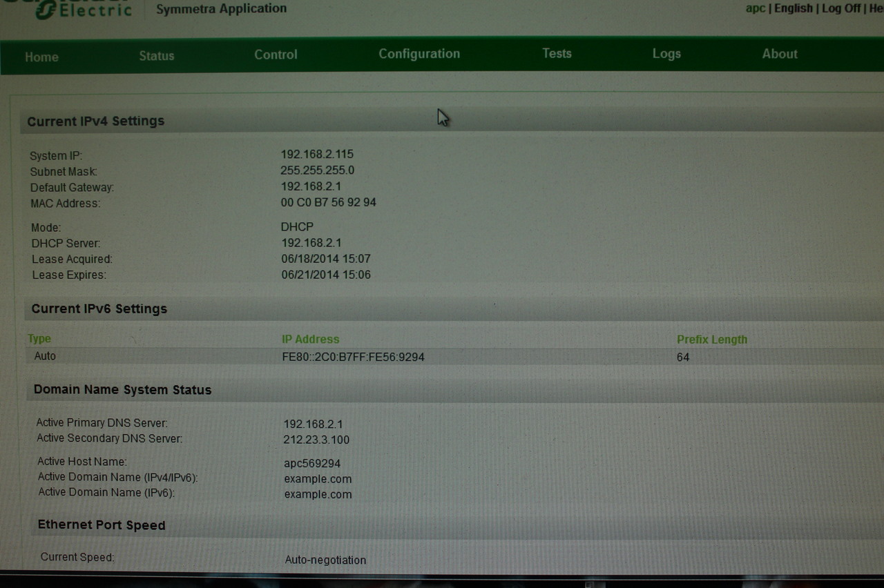The image size is (884, 588).
Task: Click the prefix length value 64
Action: (x=683, y=357)
